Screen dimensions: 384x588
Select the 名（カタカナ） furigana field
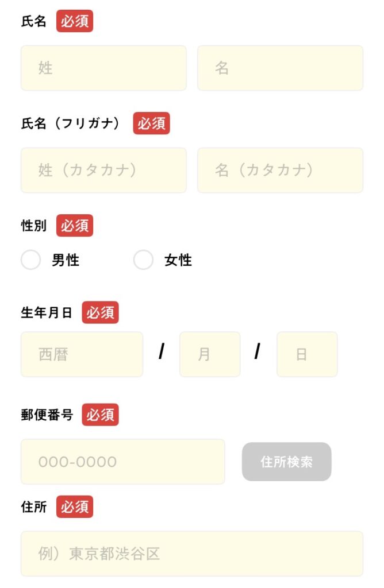pos(280,171)
